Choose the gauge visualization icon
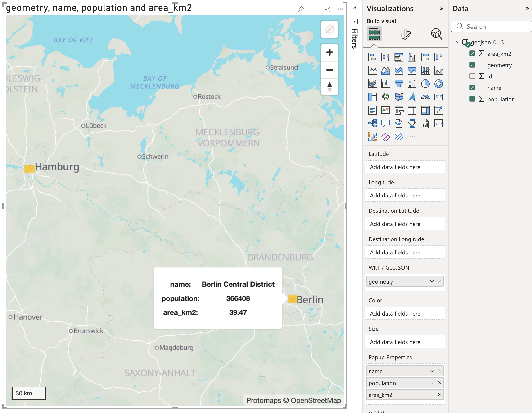This screenshot has width=532, height=413. point(425,97)
